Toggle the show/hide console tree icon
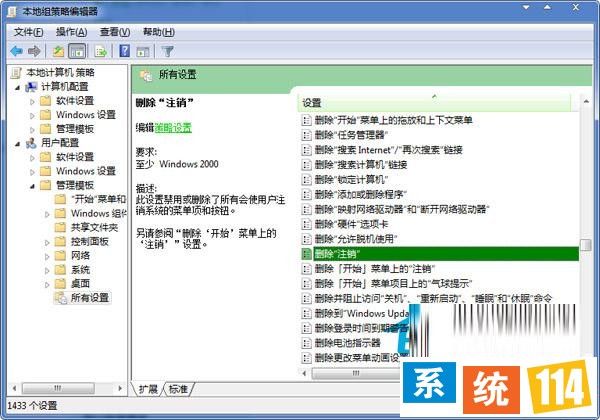 point(77,51)
